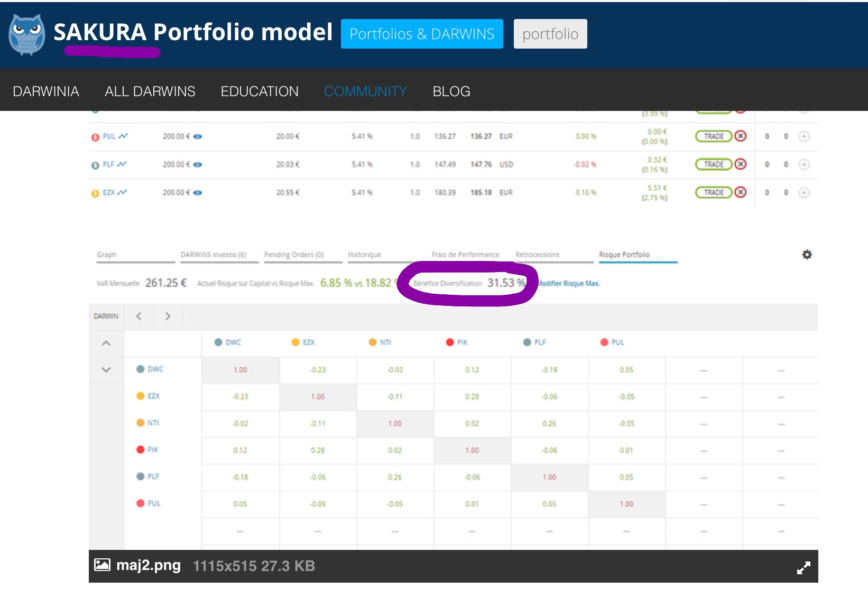868x589 pixels.
Task: Click NTI row label in correlation matrix
Action: click(148, 423)
